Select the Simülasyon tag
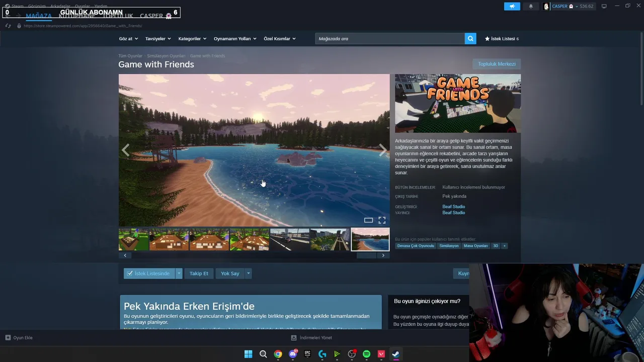The height and width of the screenshot is (362, 644). tap(449, 246)
